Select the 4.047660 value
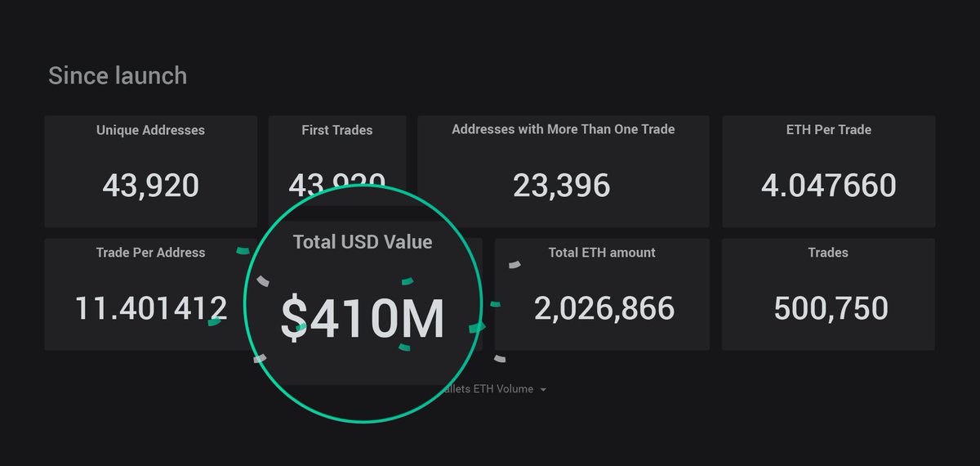980x466 pixels. [829, 186]
